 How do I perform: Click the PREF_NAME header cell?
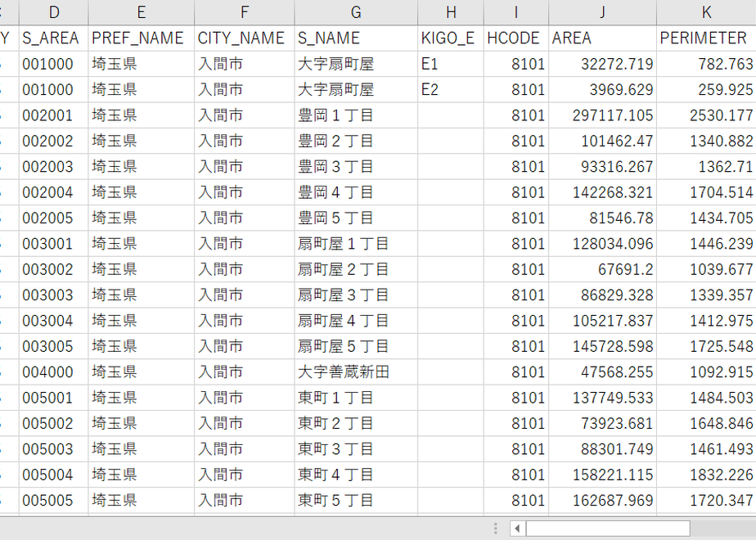tap(142, 38)
